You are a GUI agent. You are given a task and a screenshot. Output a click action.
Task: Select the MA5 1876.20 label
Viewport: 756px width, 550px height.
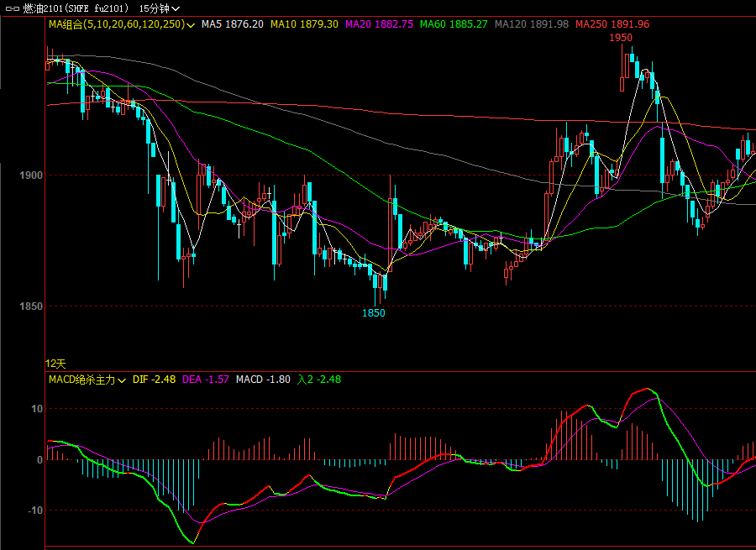pyautogui.click(x=233, y=24)
